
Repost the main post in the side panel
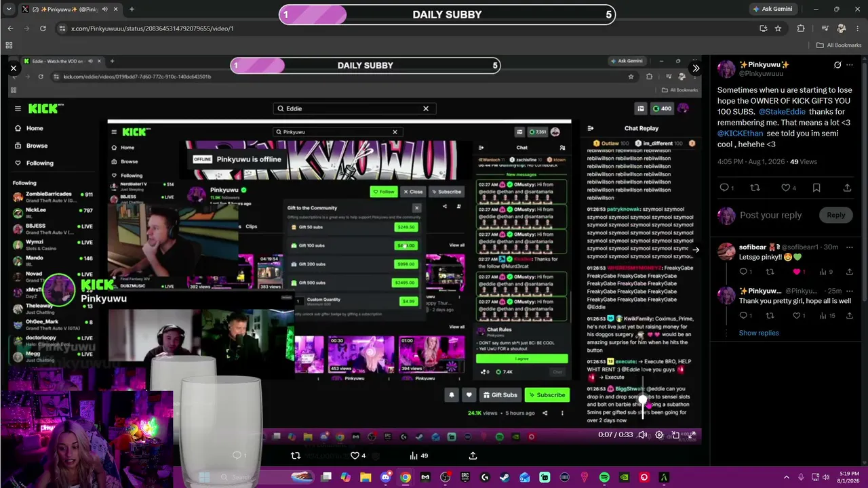click(755, 188)
